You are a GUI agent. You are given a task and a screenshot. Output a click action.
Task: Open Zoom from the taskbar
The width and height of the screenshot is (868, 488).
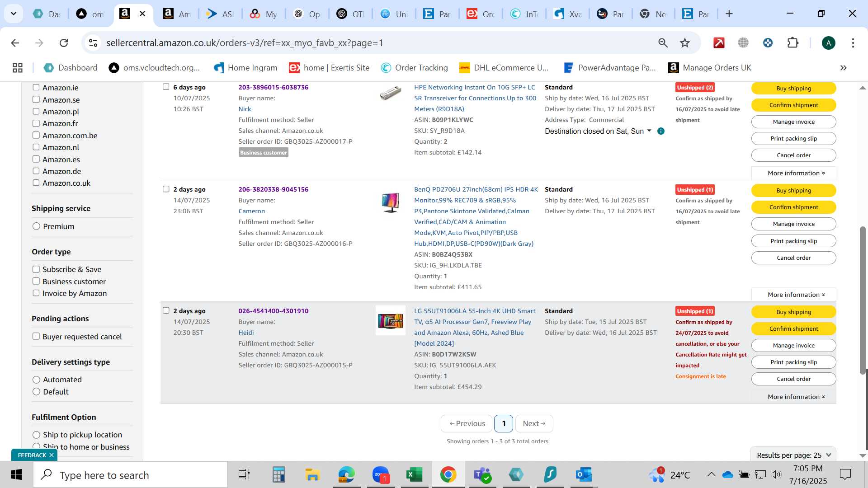tap(381, 475)
